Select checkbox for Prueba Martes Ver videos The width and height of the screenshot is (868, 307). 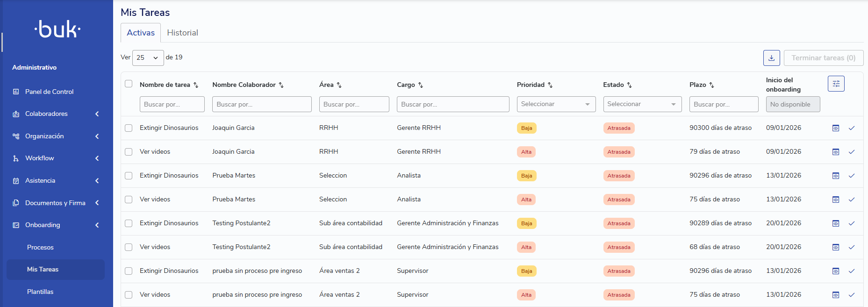point(129,200)
